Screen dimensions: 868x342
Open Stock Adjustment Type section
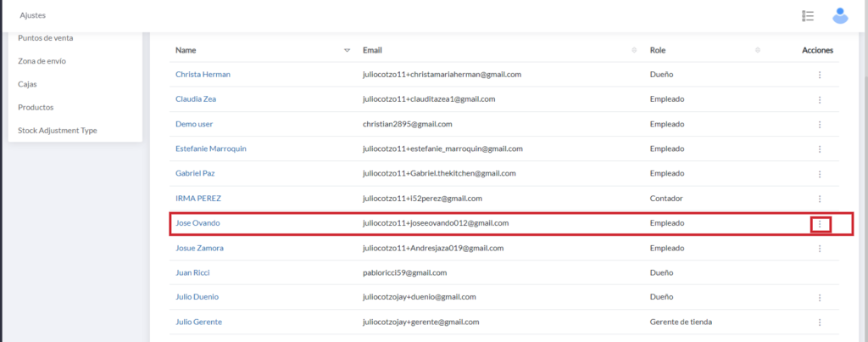[57, 131]
